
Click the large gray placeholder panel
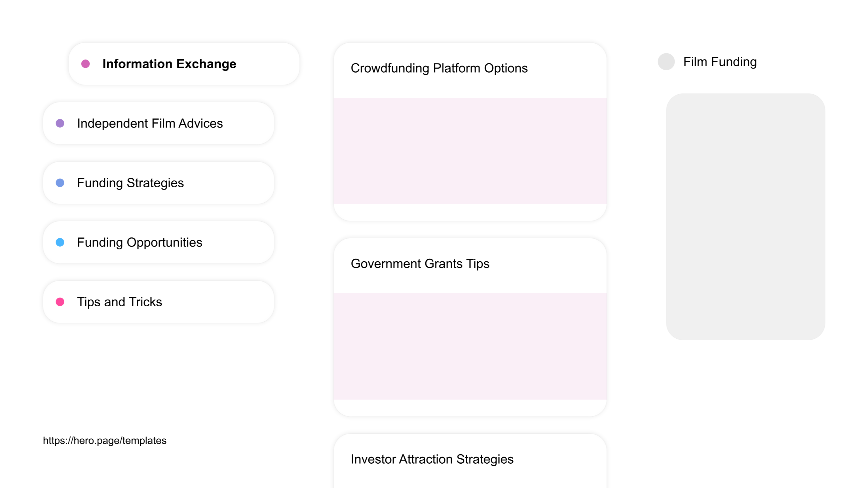[745, 217]
